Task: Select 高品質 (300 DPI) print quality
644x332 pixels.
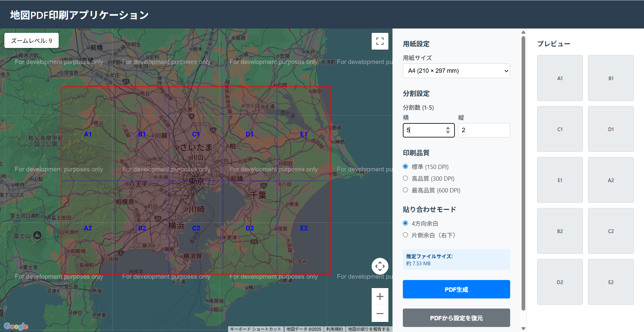Action: (406, 178)
